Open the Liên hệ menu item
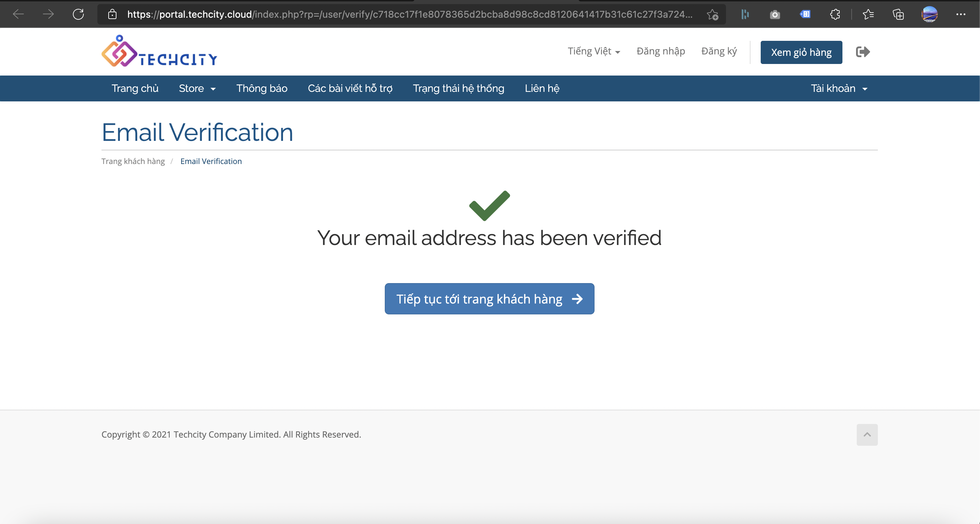The height and width of the screenshot is (524, 980). (542, 88)
